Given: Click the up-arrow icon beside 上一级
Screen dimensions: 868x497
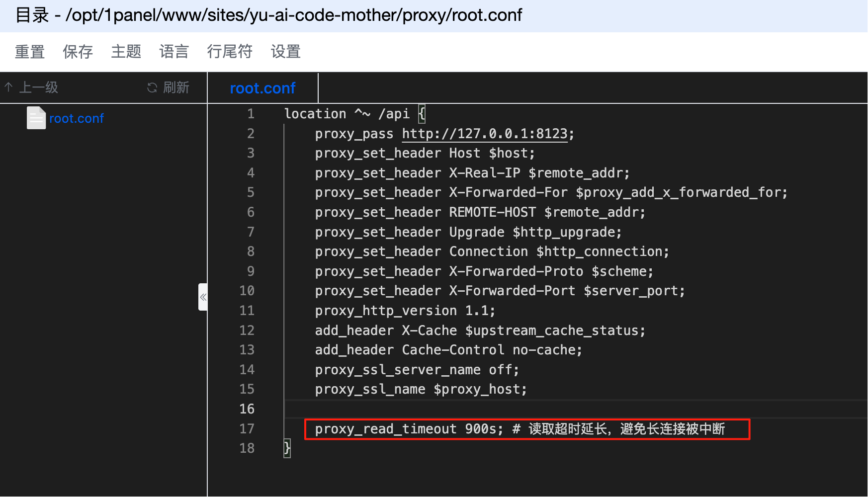Looking at the screenshot, I should [8, 87].
